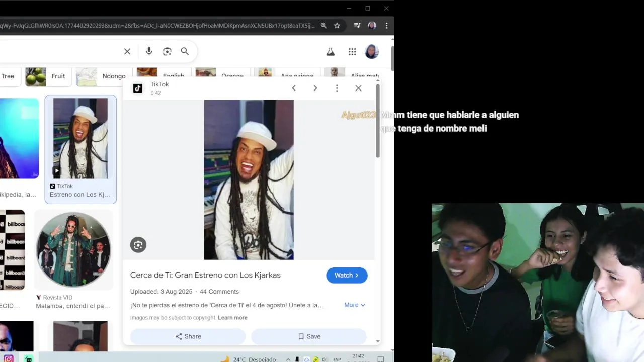Viewport: 644px width, 362px height.
Task: Click the zoom magnifier in address bar
Action: tap(324, 26)
